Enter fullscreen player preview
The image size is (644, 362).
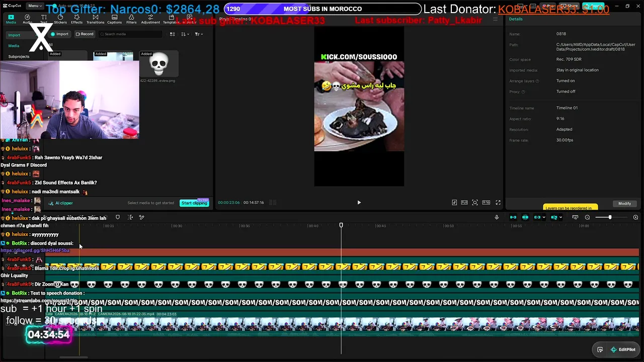coord(498,203)
